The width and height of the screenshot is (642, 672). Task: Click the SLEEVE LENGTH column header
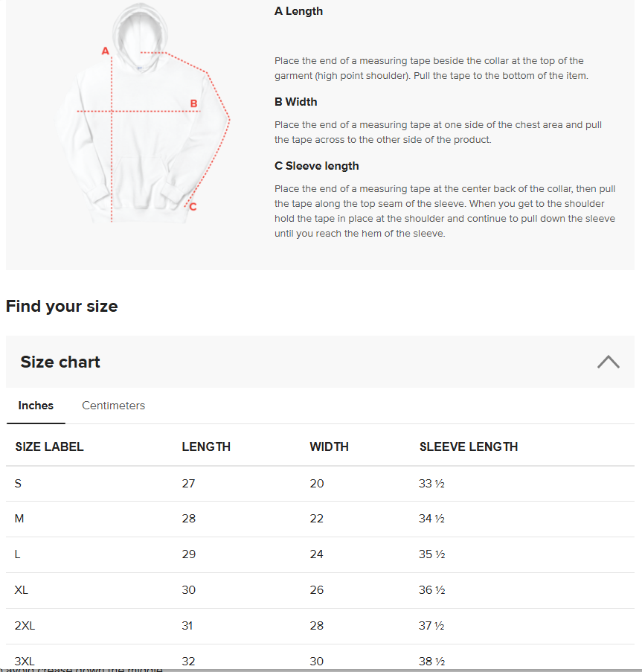[x=469, y=447]
